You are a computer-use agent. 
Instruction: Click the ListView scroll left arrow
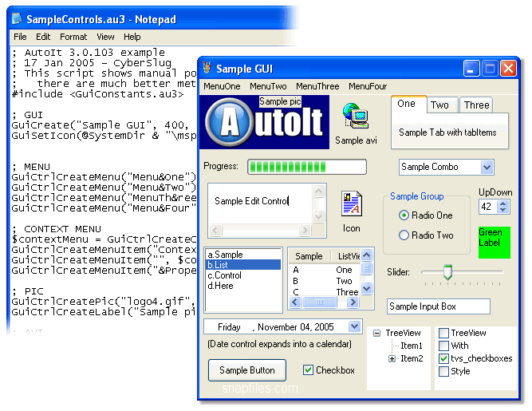click(x=295, y=302)
